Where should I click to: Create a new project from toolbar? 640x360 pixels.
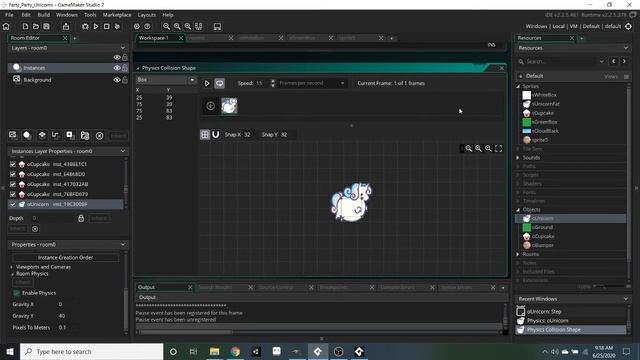point(25,27)
